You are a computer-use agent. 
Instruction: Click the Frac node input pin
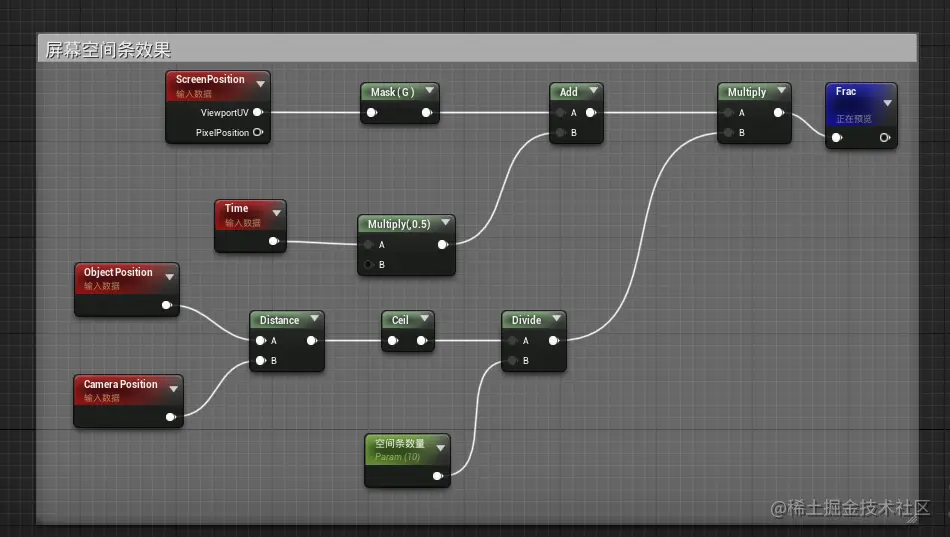(x=837, y=138)
